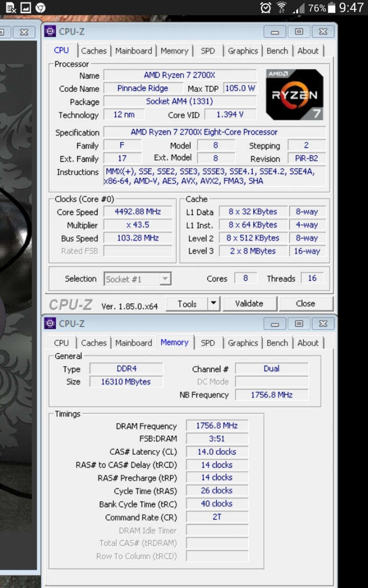Tap the document notification icon in status bar
Image resolution: width=368 pixels, height=588 pixels.
11,8
